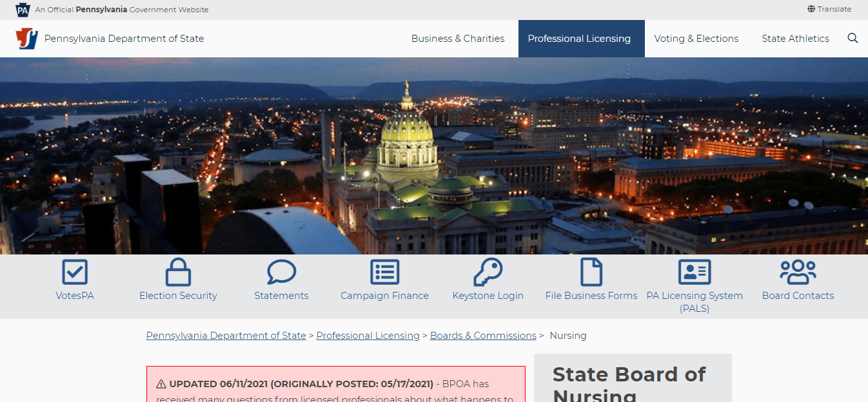Open Campaign Finance using its list icon
Viewport: 868px width, 402px height.
coord(384,271)
